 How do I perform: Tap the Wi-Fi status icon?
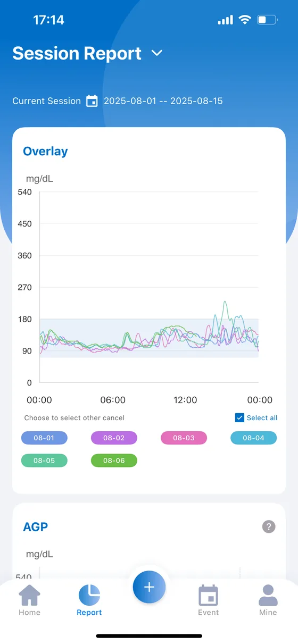tap(245, 20)
